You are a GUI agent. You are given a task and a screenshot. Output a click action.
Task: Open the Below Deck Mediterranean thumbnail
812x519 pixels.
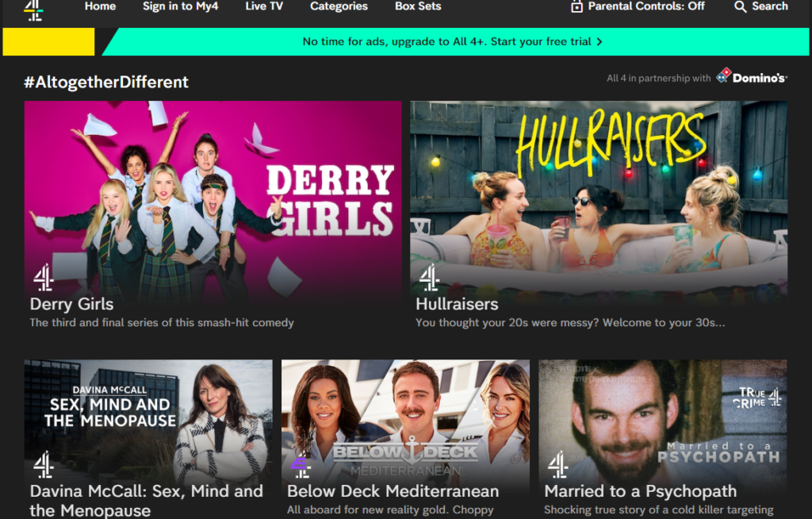405,422
